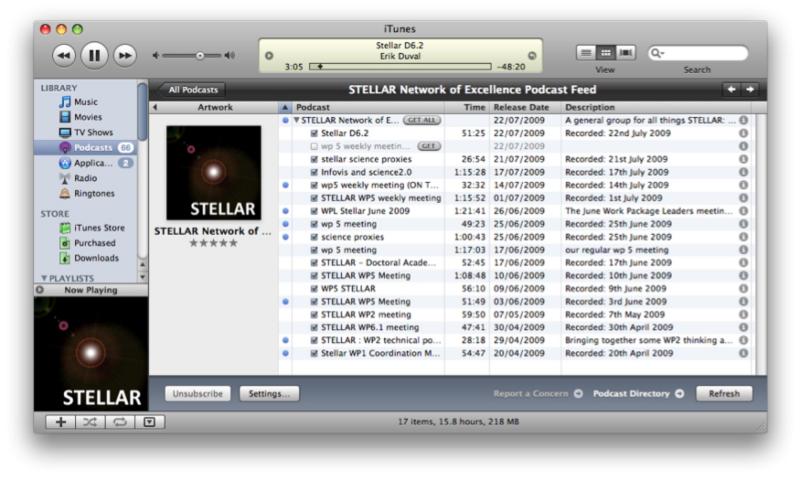Image resolution: width=800 pixels, height=480 pixels.
Task: Unsubscribe from the STELLAR podcast
Action: pyautogui.click(x=197, y=394)
